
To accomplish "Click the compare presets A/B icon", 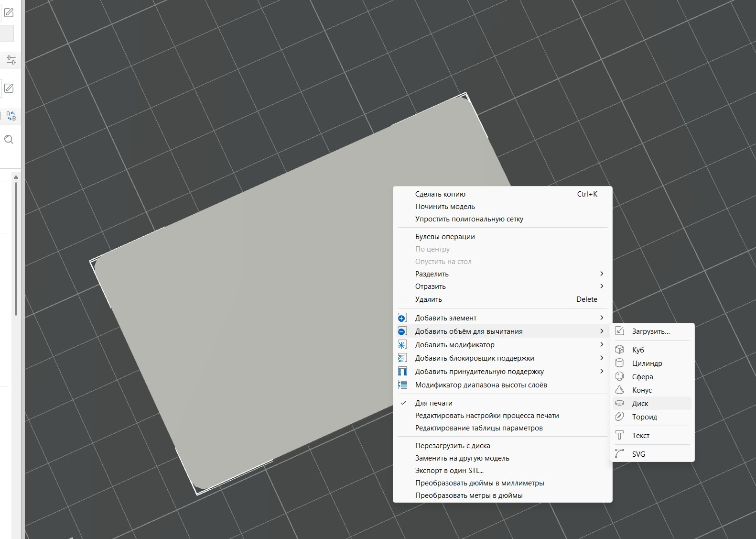I will [11, 116].
